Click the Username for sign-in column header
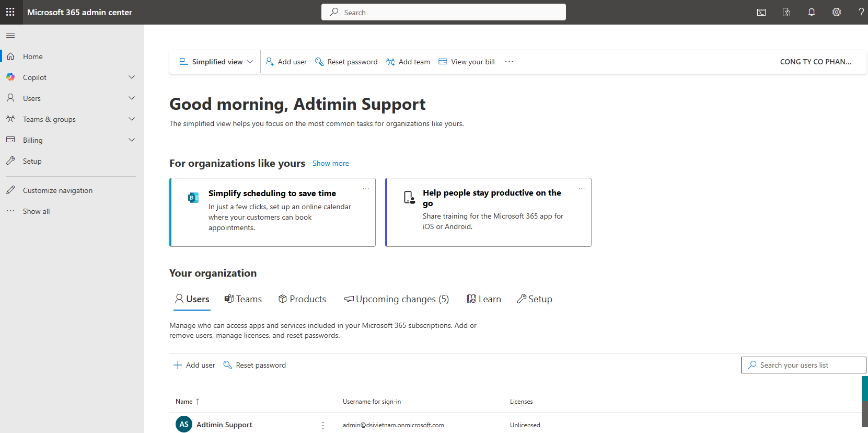 372,402
